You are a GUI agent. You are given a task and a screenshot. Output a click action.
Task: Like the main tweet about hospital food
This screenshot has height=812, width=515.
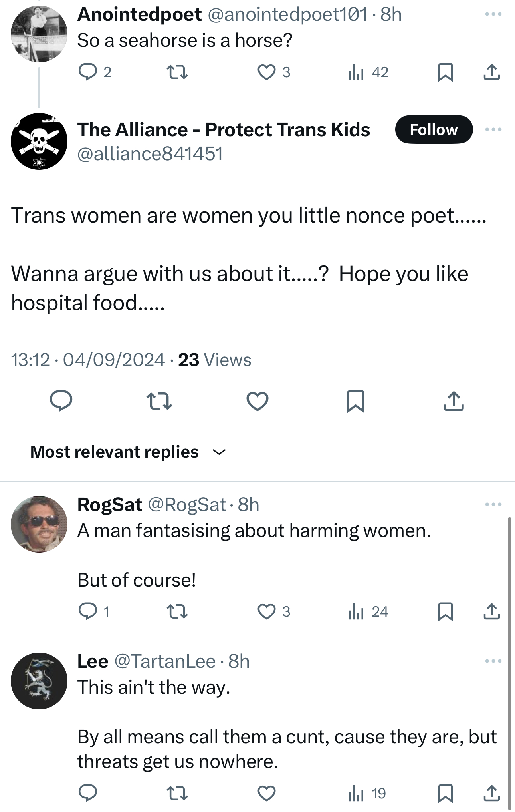(x=257, y=401)
